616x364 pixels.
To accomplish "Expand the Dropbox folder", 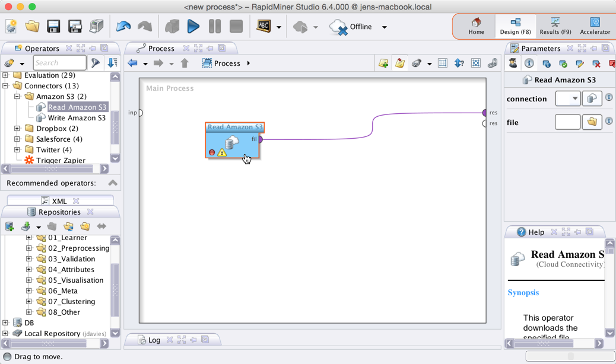I will point(17,129).
